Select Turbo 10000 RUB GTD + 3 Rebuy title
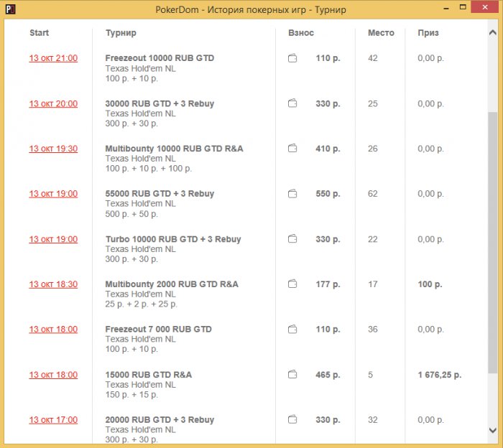Screen dimensions: 503x448 point(173,239)
